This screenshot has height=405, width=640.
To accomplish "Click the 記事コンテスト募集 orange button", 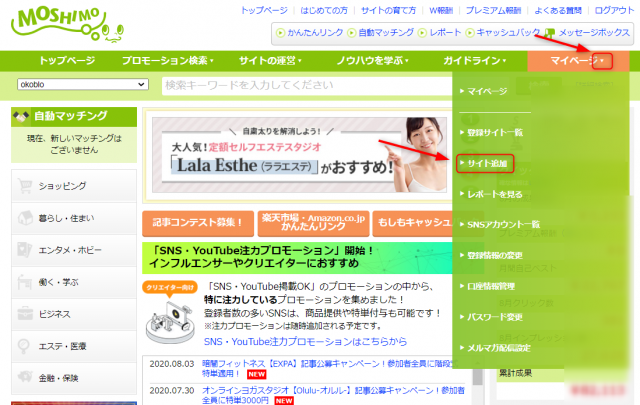I will pyautogui.click(x=198, y=223).
